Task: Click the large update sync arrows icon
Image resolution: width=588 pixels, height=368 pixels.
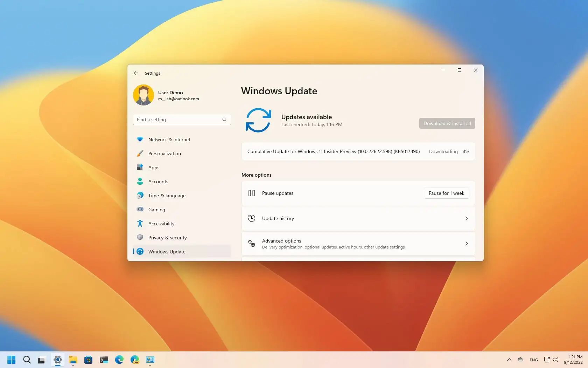Action: click(258, 120)
